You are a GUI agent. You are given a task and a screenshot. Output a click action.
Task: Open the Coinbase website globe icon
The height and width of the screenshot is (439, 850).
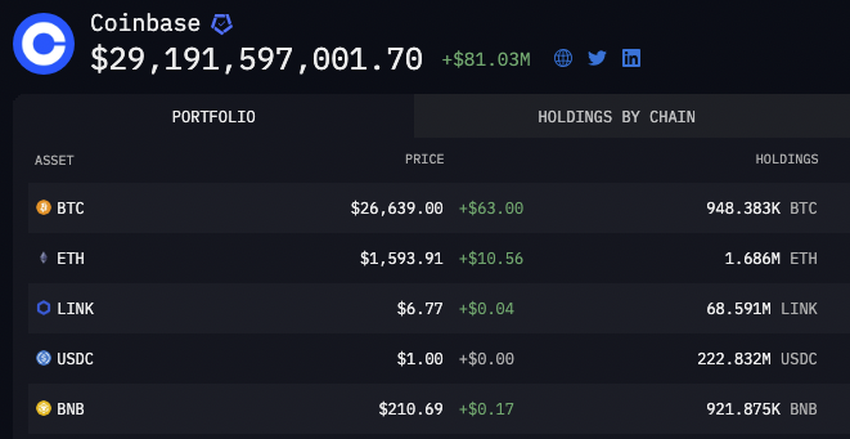click(x=563, y=58)
